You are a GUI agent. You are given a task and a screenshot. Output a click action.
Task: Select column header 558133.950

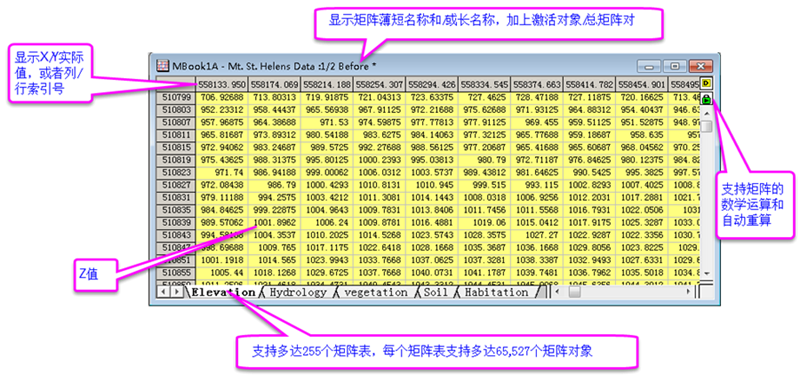222,84
